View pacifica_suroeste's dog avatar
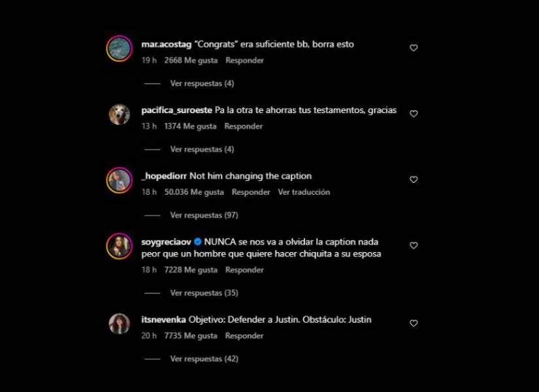 120,114
